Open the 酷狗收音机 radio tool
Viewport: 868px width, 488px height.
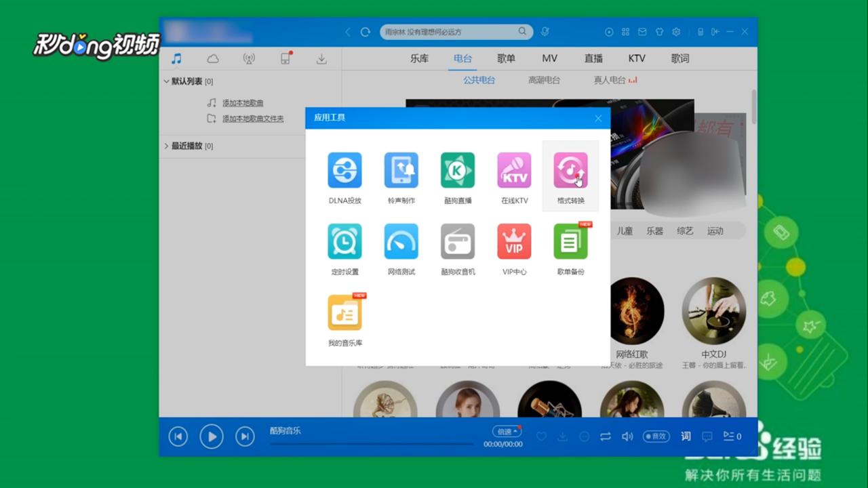(x=458, y=249)
